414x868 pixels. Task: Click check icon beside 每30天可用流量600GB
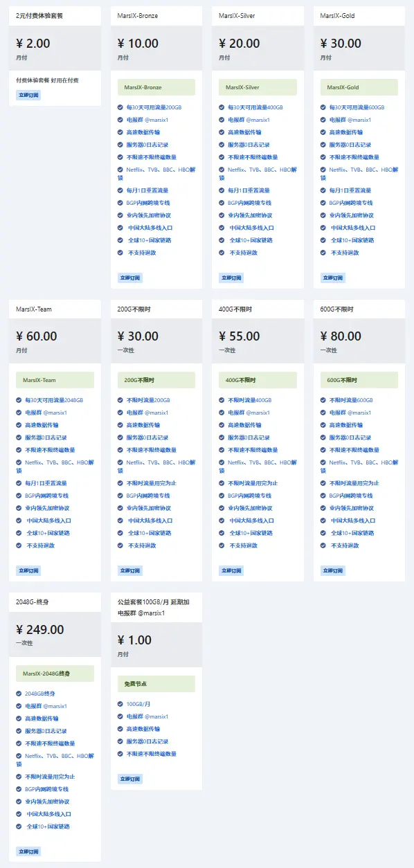tap(323, 107)
